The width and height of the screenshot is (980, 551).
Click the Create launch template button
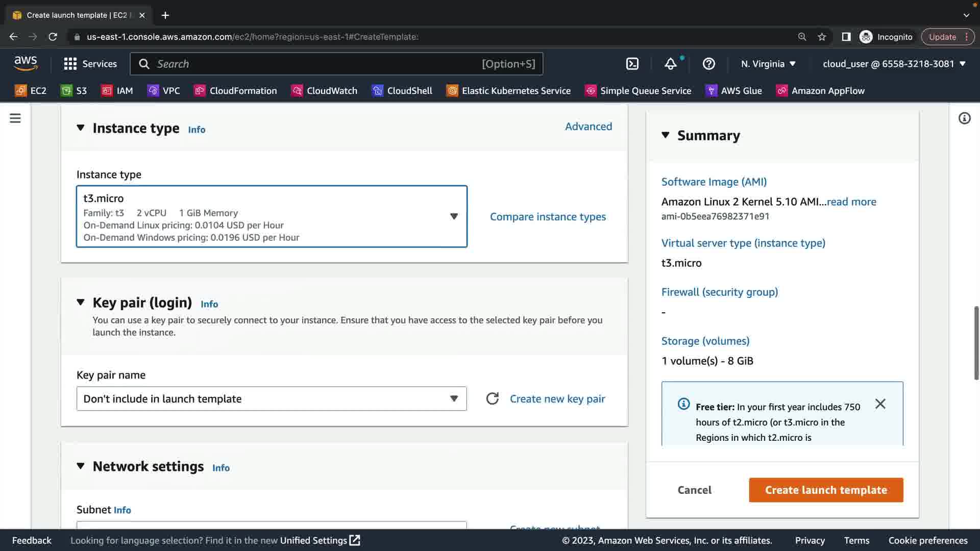[826, 490]
